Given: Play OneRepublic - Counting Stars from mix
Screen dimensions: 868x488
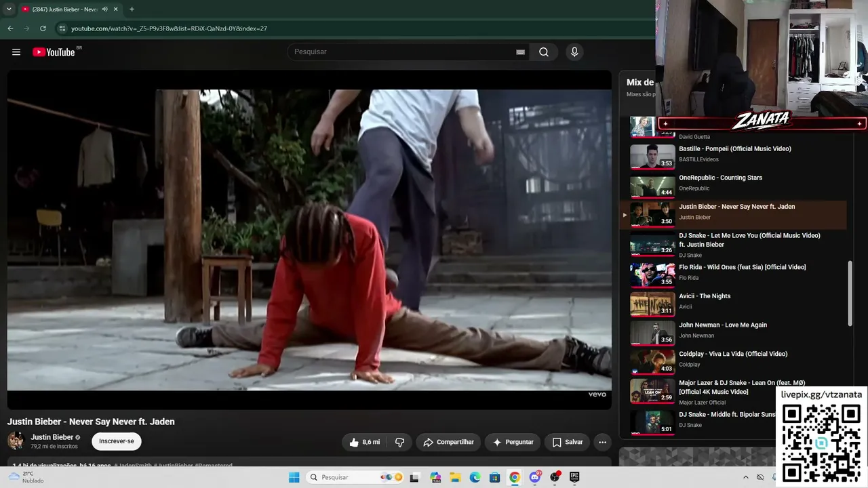Looking at the screenshot, I should point(720,178).
